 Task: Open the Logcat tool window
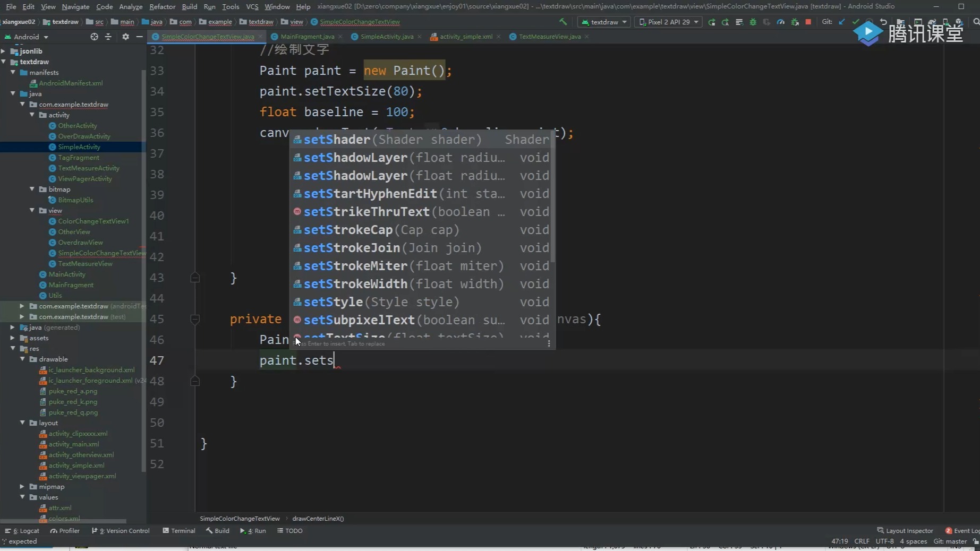pos(22,530)
